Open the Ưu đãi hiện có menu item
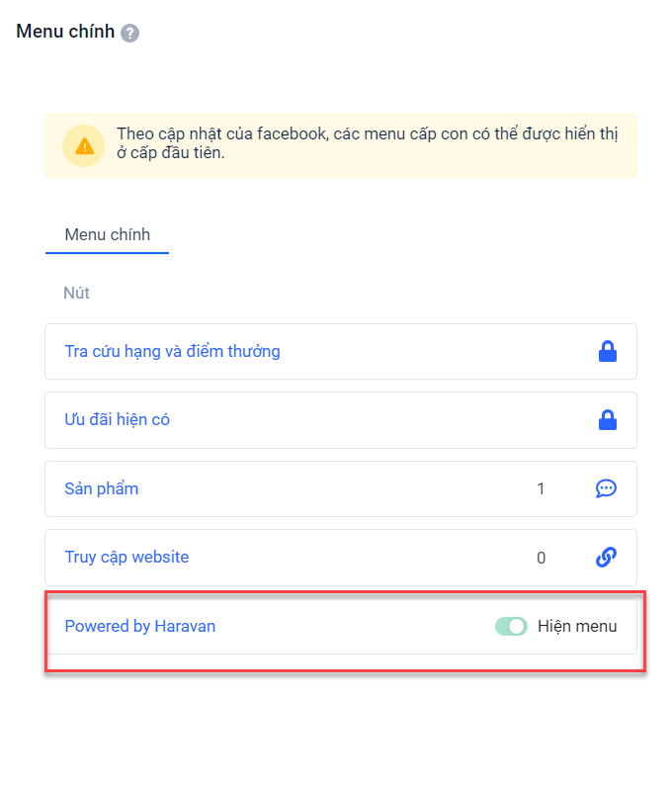 [117, 420]
